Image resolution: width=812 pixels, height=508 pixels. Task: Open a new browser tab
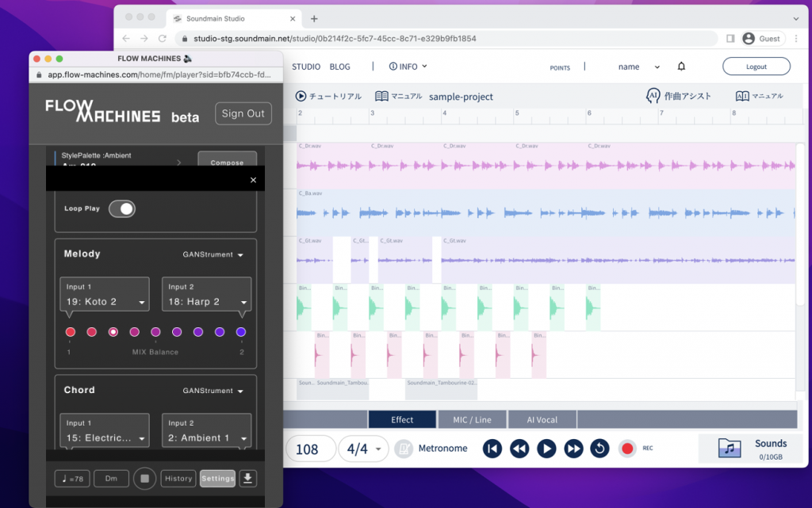[314, 18]
